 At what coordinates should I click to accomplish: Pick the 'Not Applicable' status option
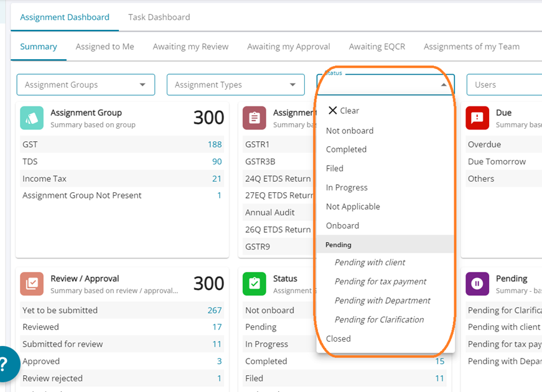click(353, 207)
